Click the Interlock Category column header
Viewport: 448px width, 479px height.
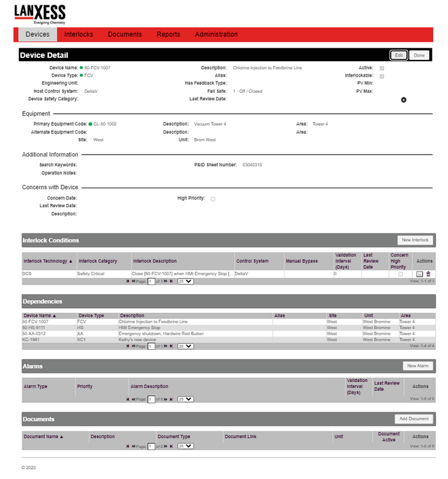pos(98,261)
